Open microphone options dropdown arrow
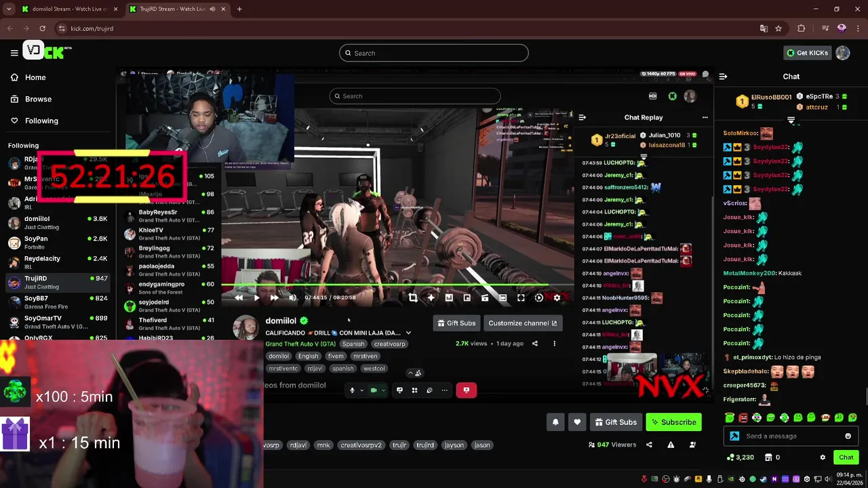 pyautogui.click(x=361, y=390)
